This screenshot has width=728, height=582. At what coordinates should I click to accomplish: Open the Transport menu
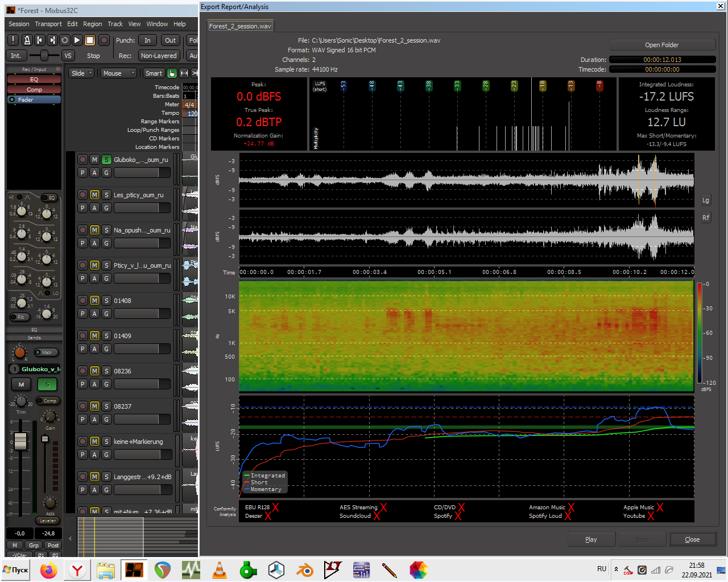pos(48,24)
